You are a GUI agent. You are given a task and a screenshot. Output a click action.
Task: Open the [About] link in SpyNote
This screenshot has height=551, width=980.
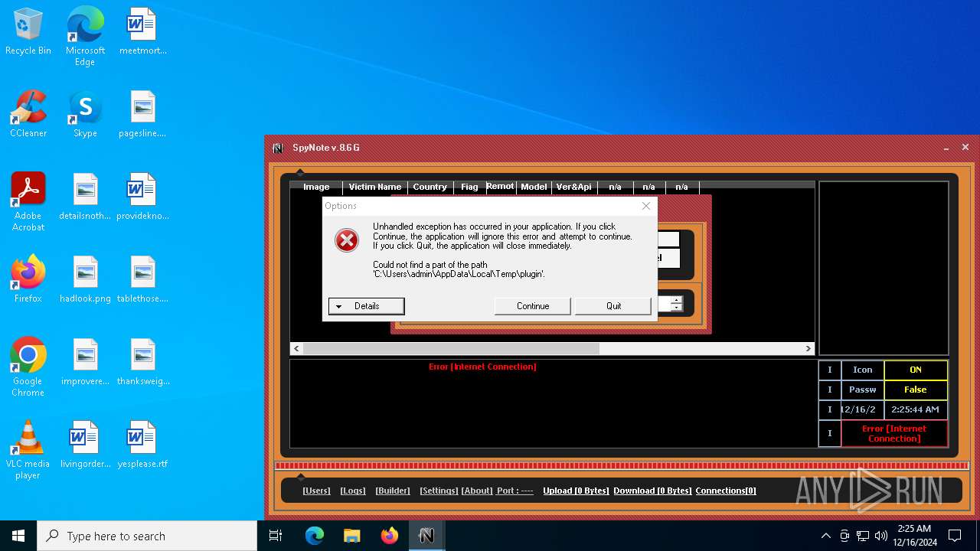(477, 491)
